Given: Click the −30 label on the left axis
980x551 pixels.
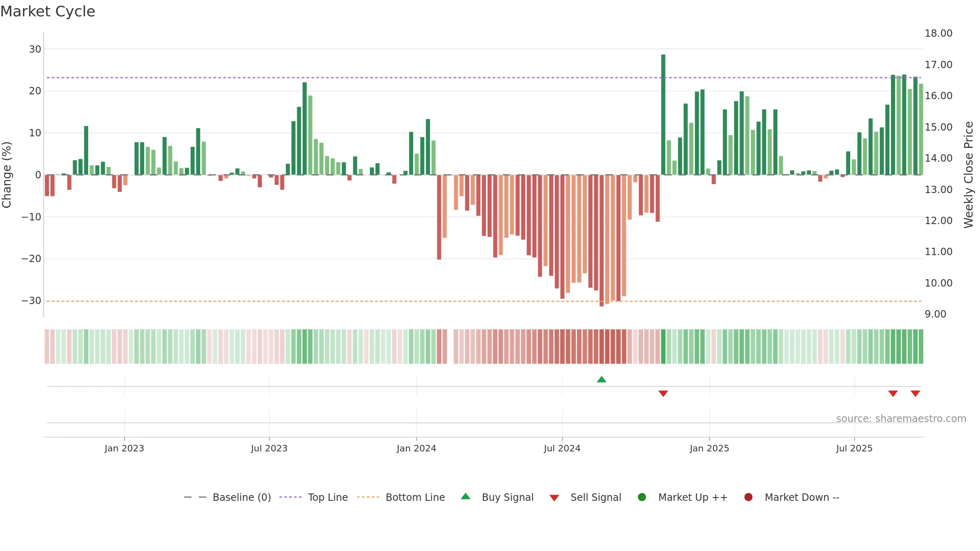Looking at the screenshot, I should tap(31, 301).
